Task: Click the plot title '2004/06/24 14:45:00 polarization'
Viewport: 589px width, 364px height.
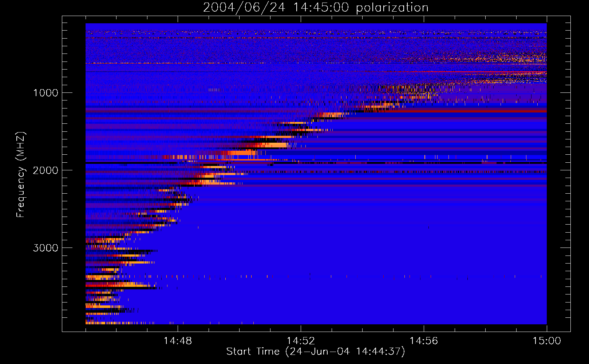Action: [x=316, y=8]
